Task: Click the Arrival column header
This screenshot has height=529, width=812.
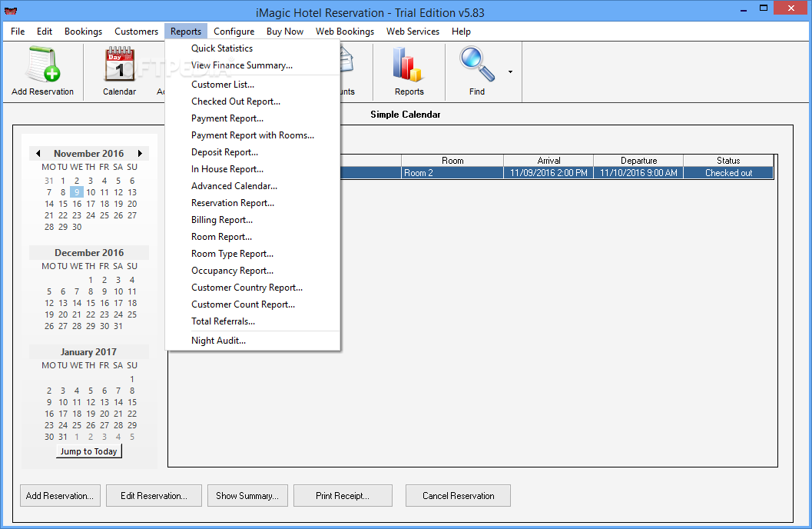Action: click(x=549, y=161)
